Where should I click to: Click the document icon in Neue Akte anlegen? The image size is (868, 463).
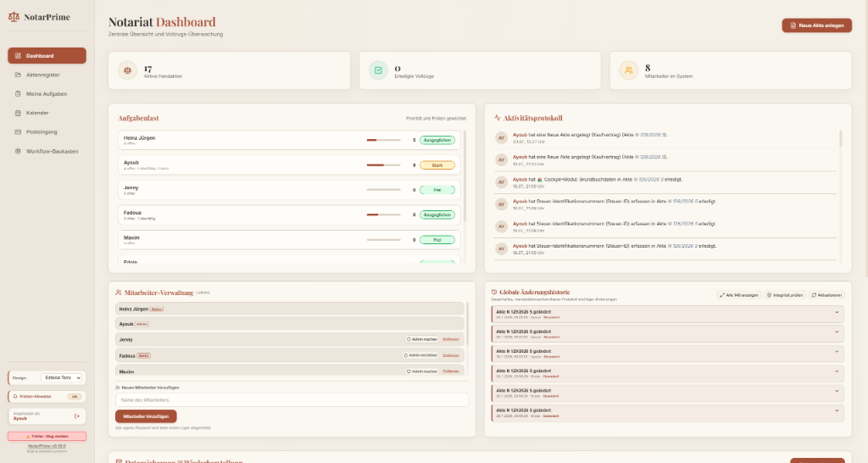click(x=793, y=25)
